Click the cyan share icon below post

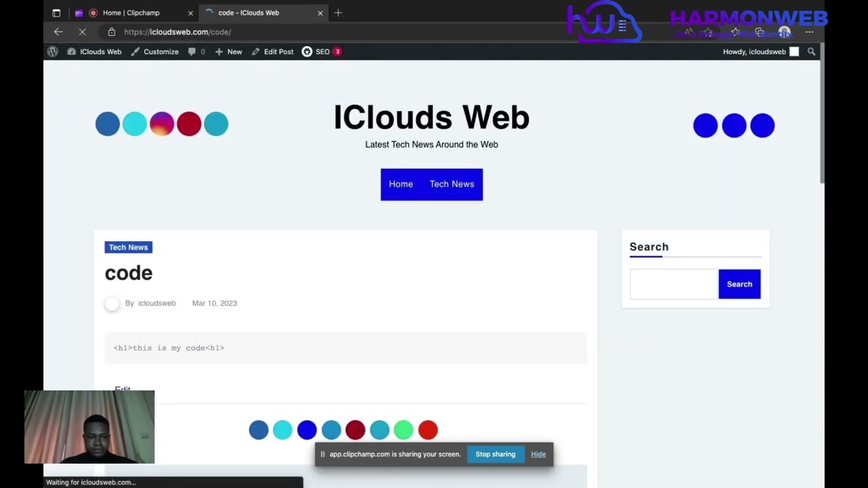coord(283,430)
